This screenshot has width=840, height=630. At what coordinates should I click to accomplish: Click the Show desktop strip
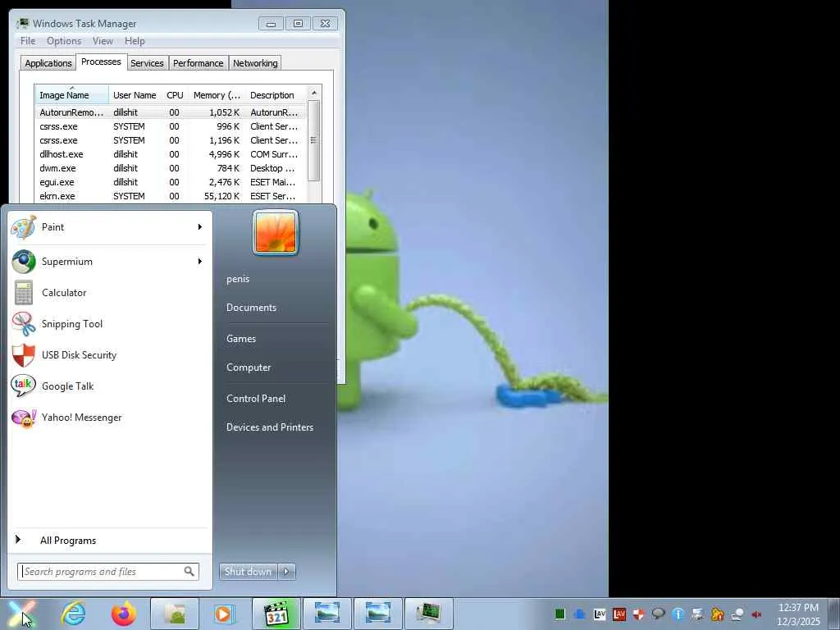[834, 614]
